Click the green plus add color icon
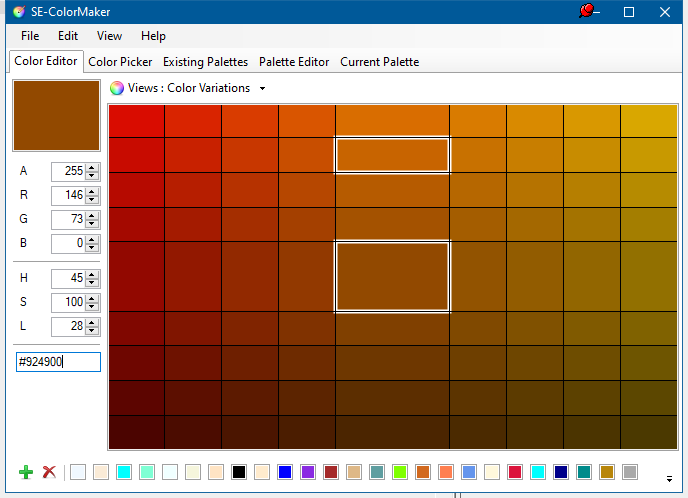This screenshot has height=498, width=688. pos(26,472)
